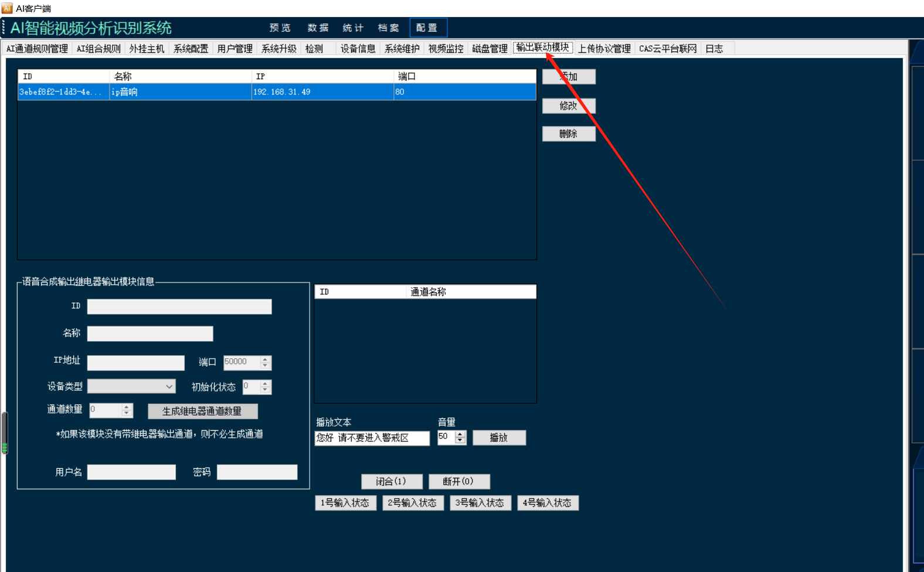Select the ip音响 device row

[x=277, y=92]
